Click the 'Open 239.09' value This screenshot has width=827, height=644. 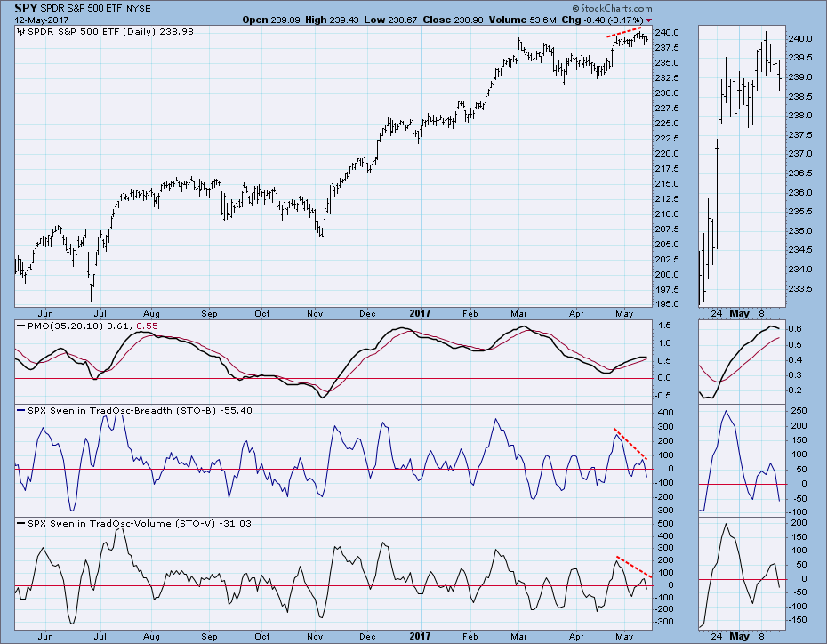(x=271, y=20)
